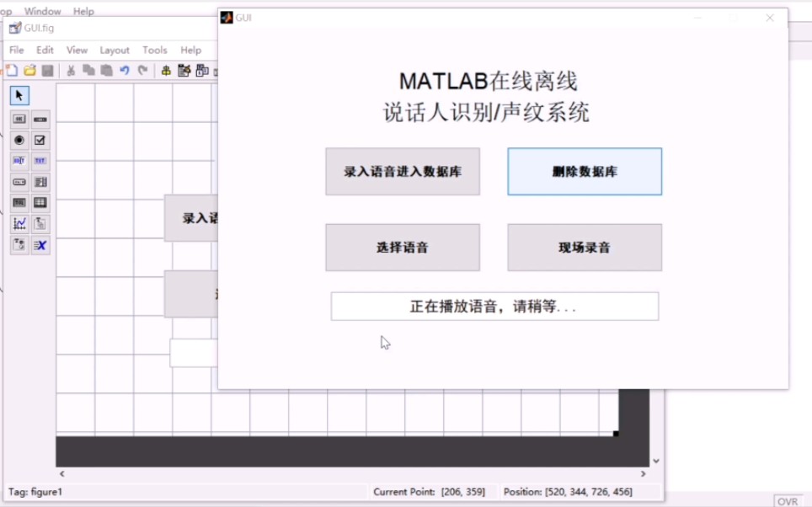Select the Axes component tool
Image resolution: width=812 pixels, height=507 pixels.
(x=19, y=223)
